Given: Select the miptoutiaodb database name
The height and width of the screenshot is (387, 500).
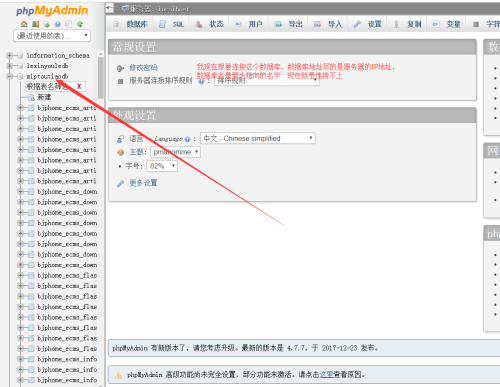Looking at the screenshot, I should [x=47, y=76].
